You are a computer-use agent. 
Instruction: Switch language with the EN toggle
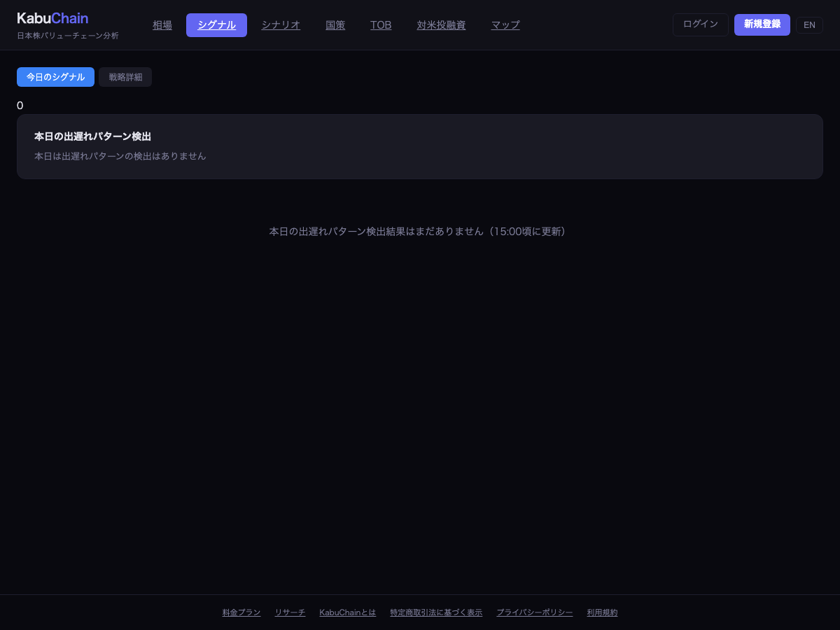coord(809,25)
